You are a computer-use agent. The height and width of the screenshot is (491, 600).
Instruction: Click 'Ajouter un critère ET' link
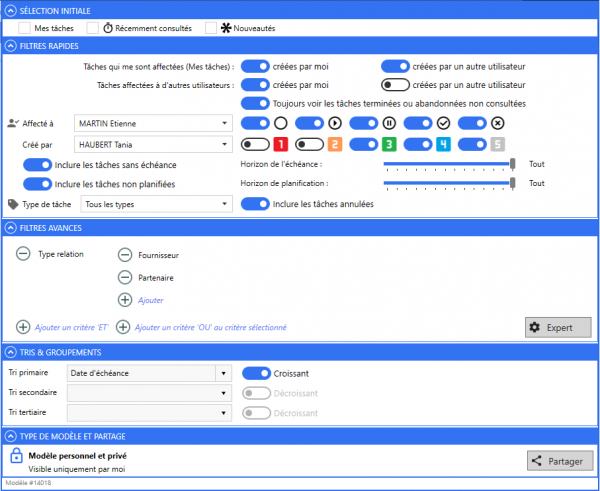(72, 328)
